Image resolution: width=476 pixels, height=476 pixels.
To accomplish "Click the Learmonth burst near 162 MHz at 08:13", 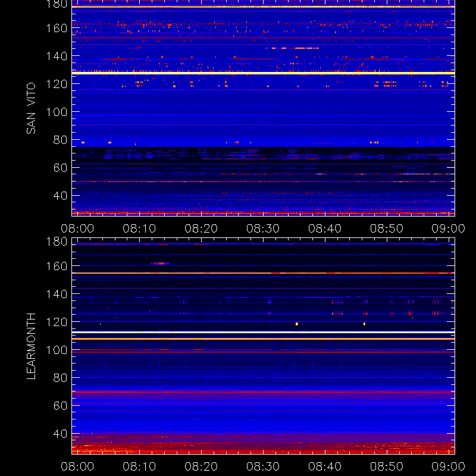I will (159, 263).
